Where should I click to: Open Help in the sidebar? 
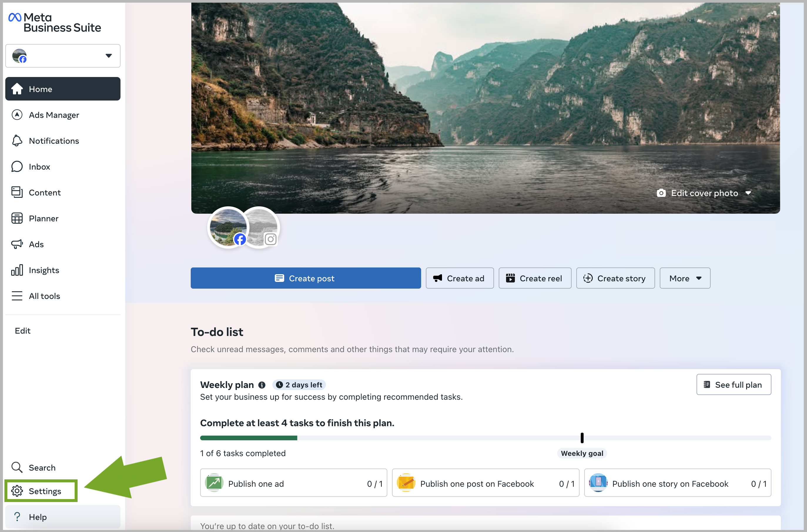point(63,517)
